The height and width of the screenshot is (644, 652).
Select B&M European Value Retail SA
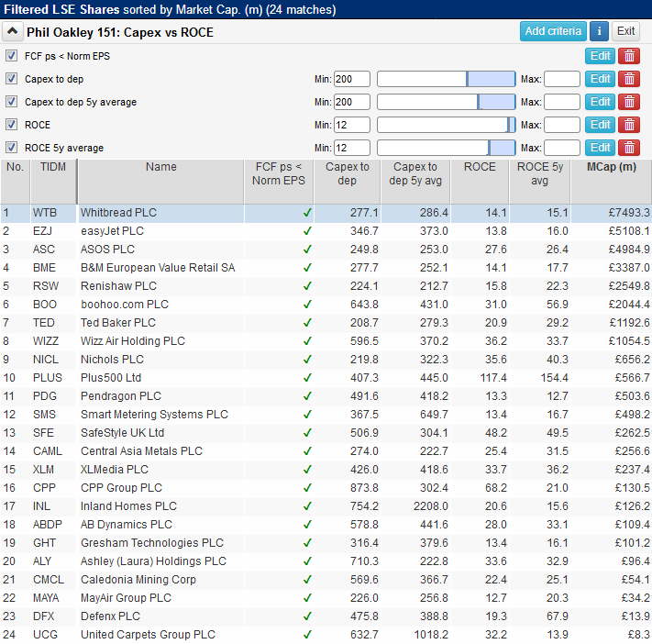click(326, 268)
